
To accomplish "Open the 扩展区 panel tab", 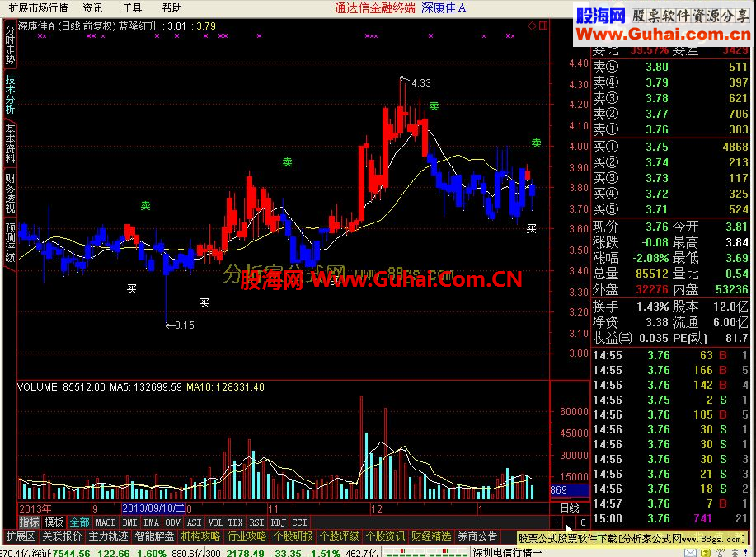I will pyautogui.click(x=21, y=536).
